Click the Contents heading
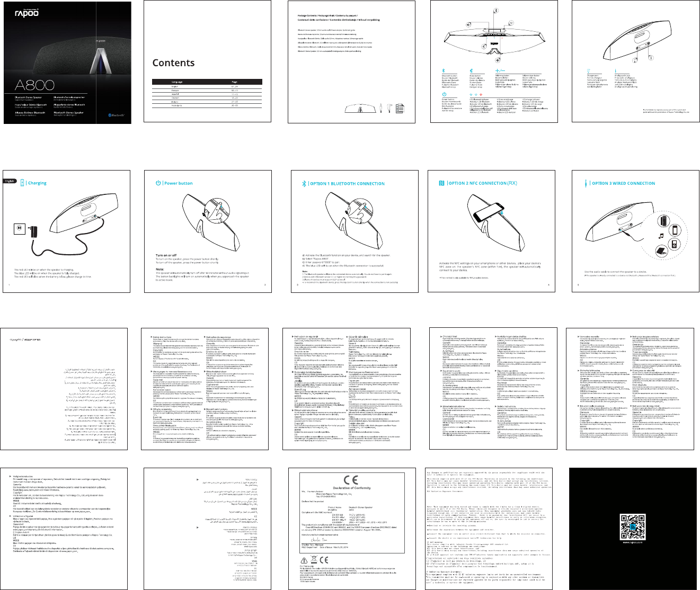 [173, 62]
